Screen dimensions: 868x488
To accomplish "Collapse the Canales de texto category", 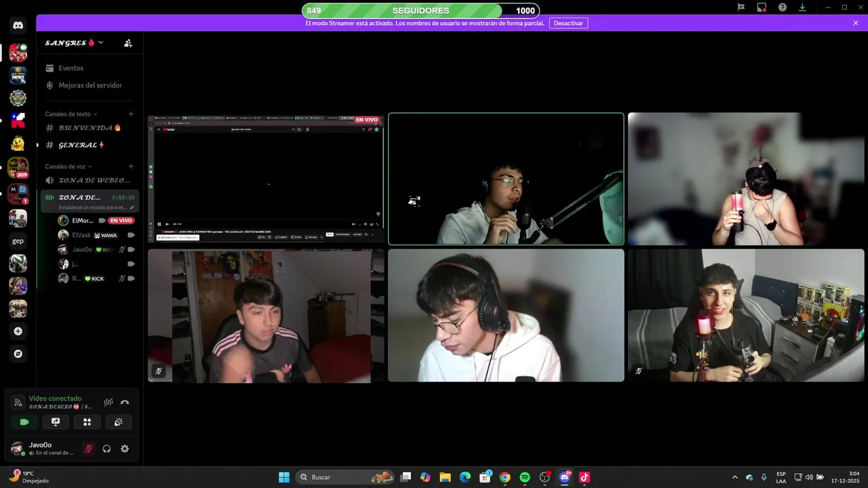I will point(71,114).
